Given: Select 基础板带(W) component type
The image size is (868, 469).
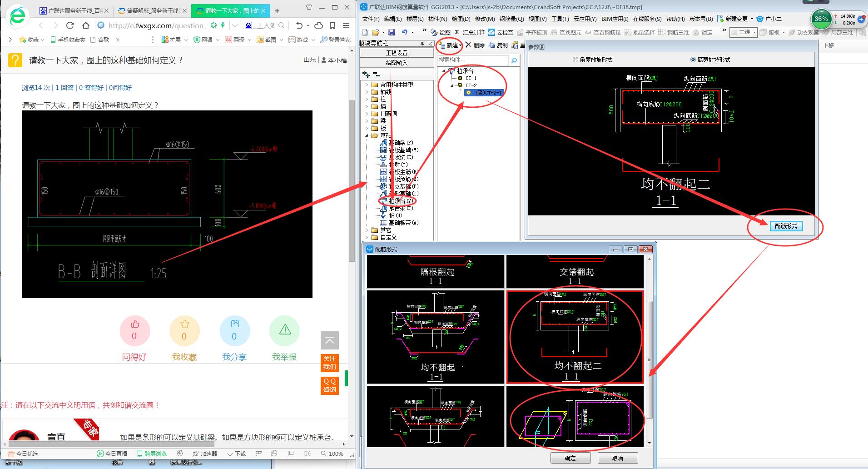Looking at the screenshot, I should 399,223.
